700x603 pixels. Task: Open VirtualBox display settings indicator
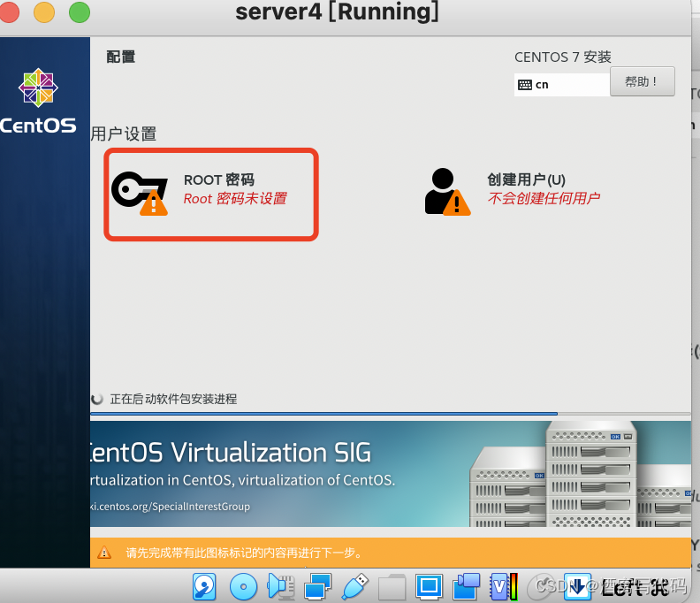coord(429,586)
